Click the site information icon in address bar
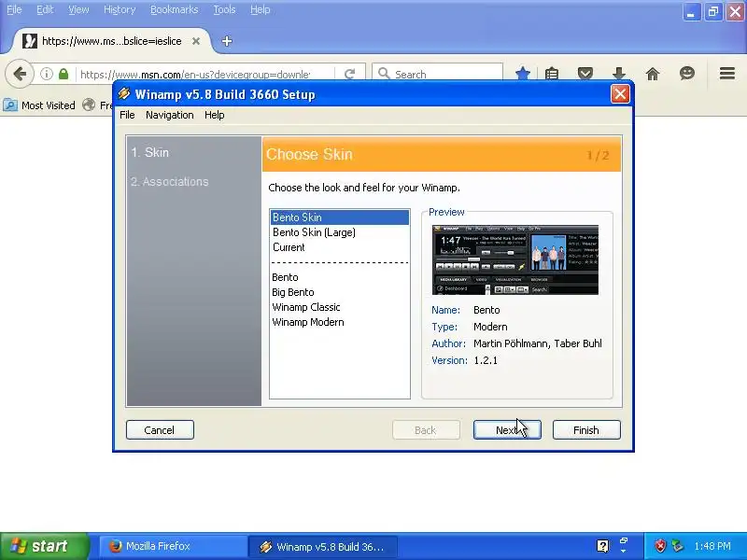The width and height of the screenshot is (747, 560). (x=46, y=74)
